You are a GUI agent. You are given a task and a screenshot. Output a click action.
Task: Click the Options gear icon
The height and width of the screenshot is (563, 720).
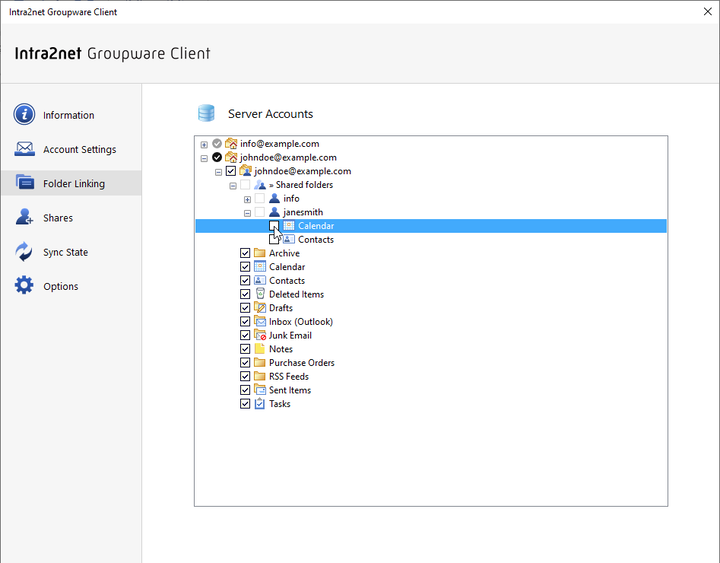tap(24, 285)
